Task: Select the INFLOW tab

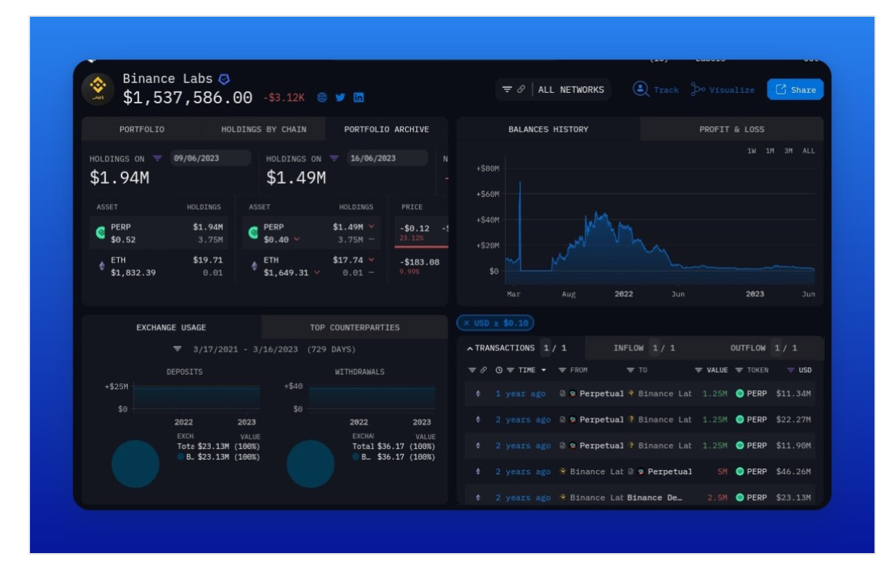Action: coord(644,348)
